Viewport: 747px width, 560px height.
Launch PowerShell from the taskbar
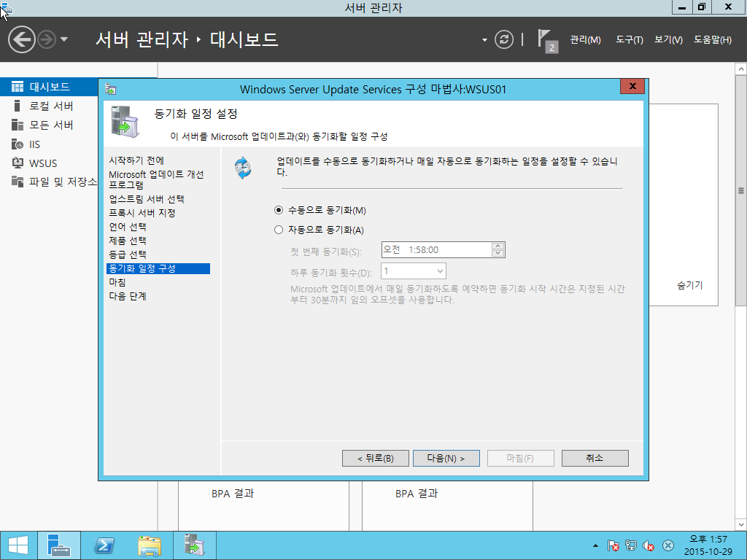click(x=104, y=545)
